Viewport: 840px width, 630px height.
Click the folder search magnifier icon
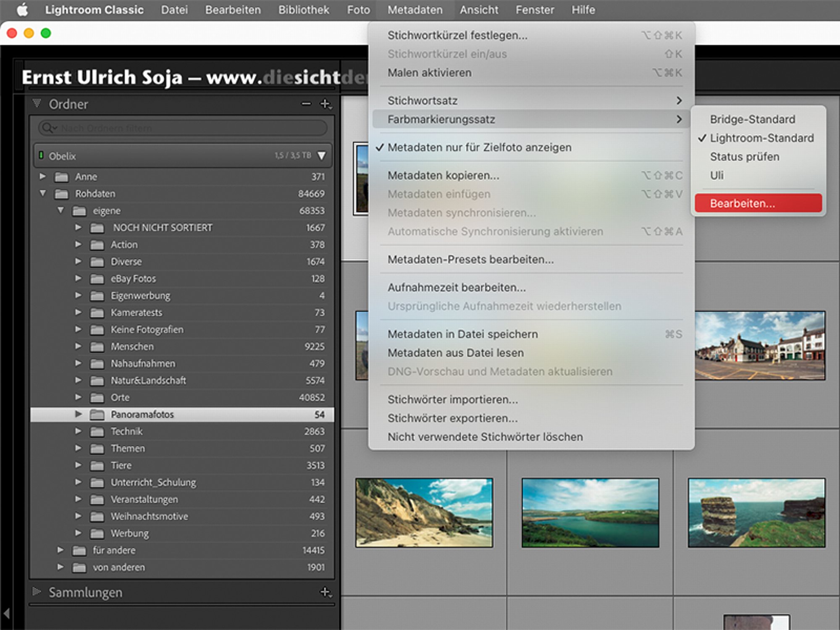coord(49,128)
